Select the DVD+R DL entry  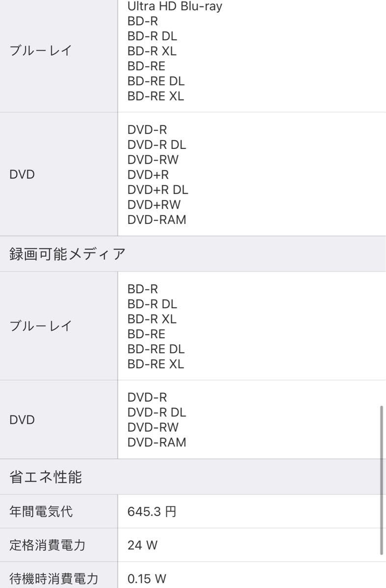(158, 189)
